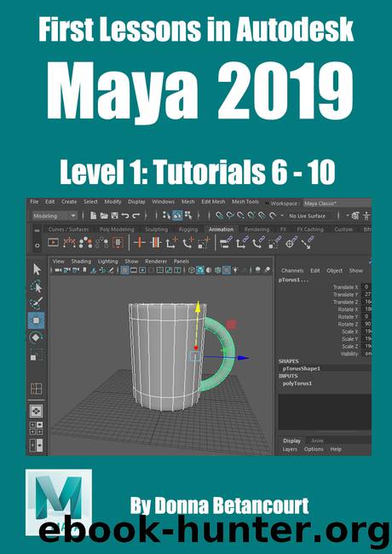Open the File menu
Screen dimensions: 392x554
coord(34,201)
